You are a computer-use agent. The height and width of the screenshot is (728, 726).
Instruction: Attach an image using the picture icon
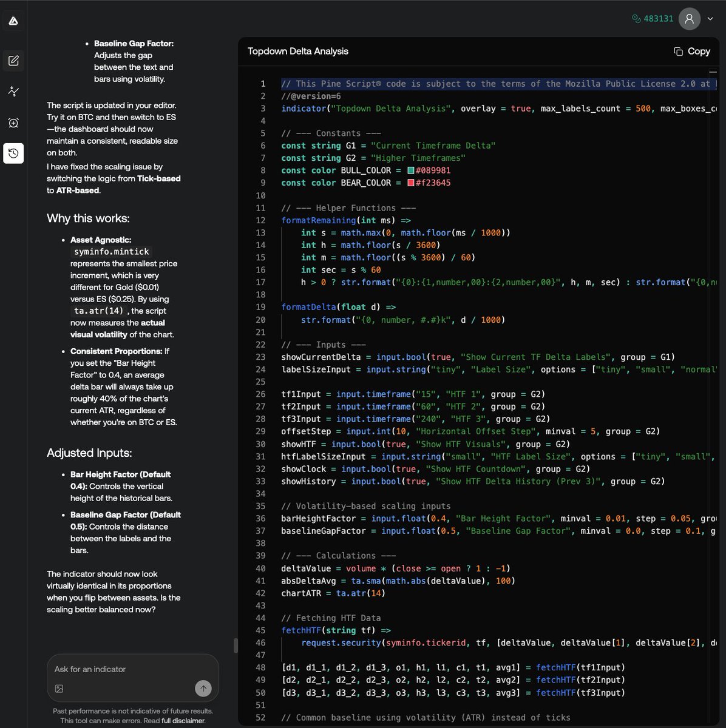pyautogui.click(x=59, y=689)
